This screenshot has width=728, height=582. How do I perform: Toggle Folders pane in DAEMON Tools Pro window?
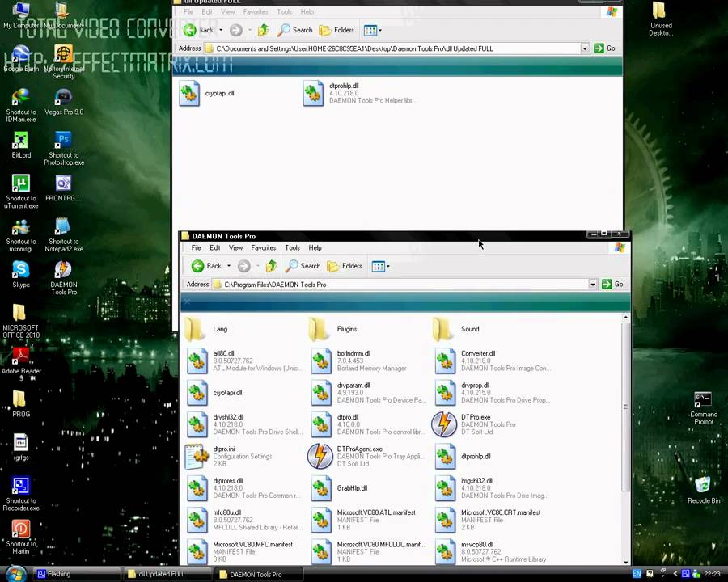(345, 266)
